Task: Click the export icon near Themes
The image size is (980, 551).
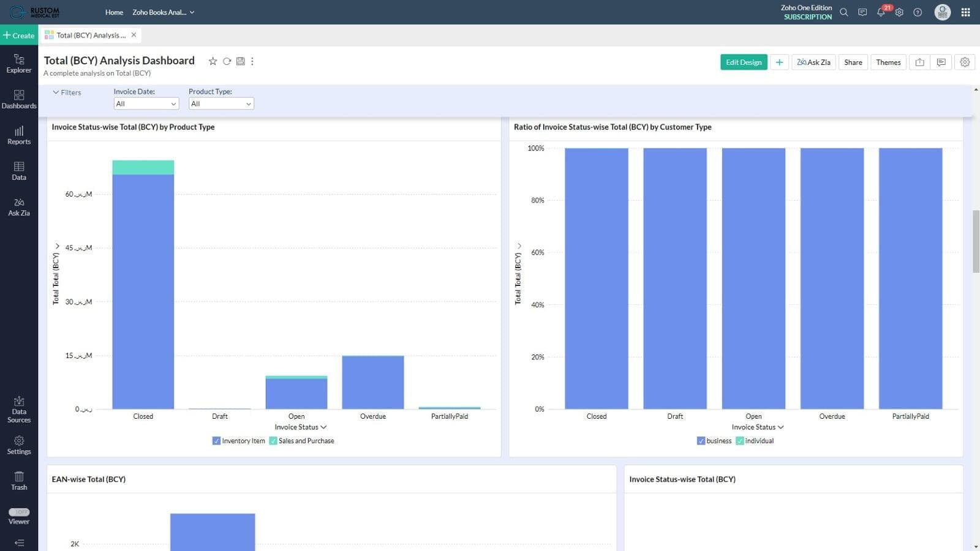Action: pos(919,62)
